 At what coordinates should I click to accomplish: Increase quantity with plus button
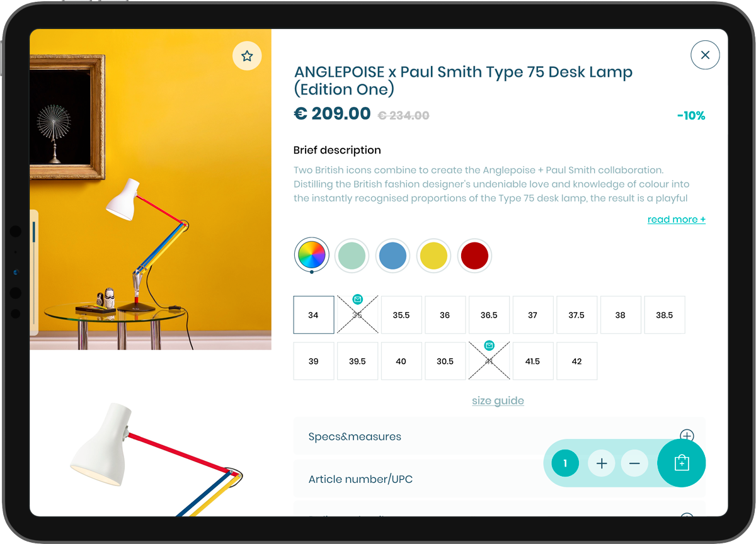[x=601, y=463]
